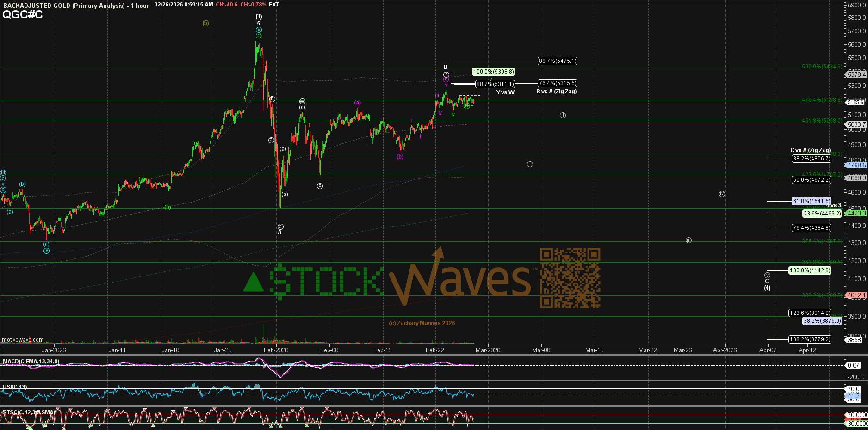Open the motivewave.com link
868x430 pixels.
pos(23,340)
